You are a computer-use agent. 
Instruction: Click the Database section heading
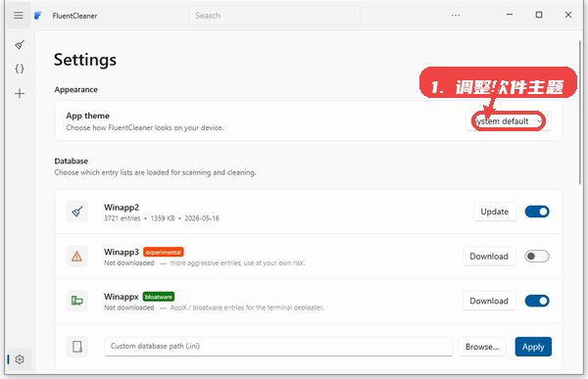[72, 161]
